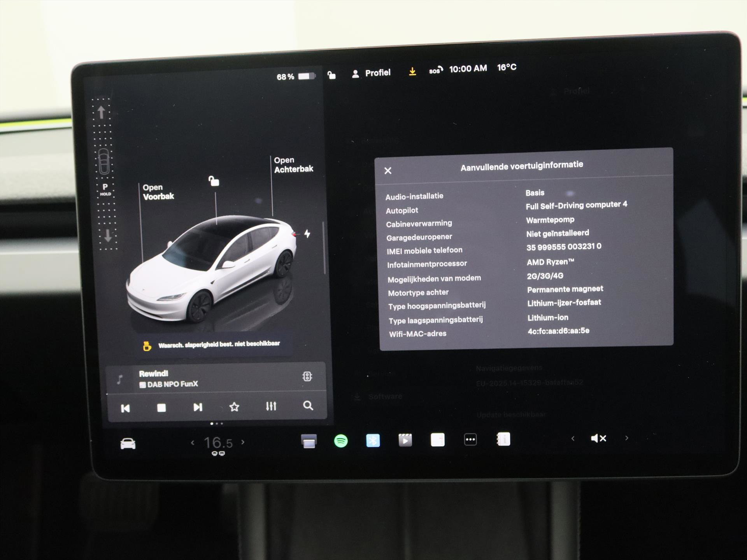This screenshot has height=560, width=747.
Task: Tap the IMEI number 35 999555 003231 0
Action: tap(564, 247)
